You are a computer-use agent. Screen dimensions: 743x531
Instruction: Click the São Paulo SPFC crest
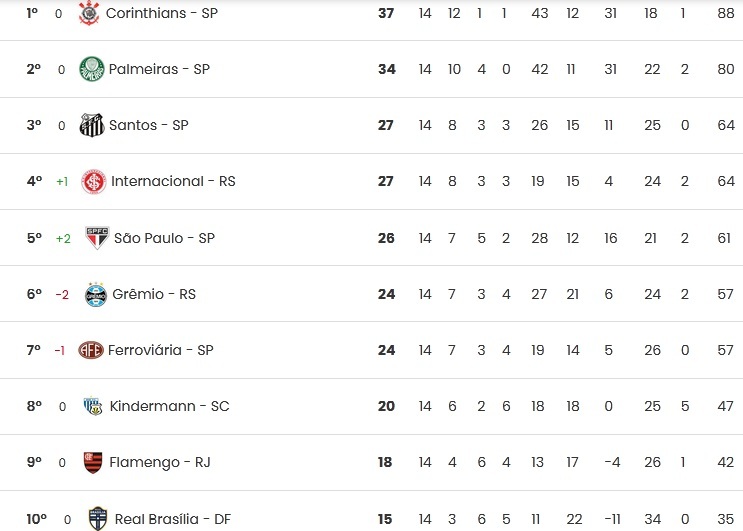97,237
